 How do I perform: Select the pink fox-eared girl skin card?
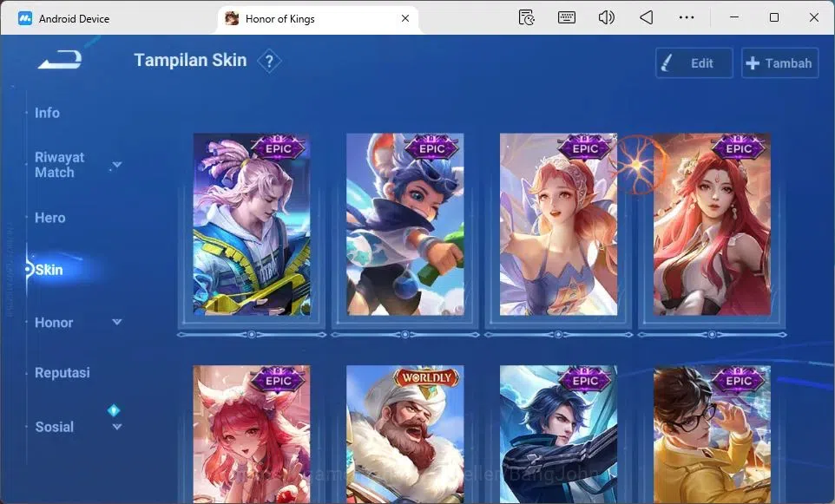pyautogui.click(x=252, y=435)
